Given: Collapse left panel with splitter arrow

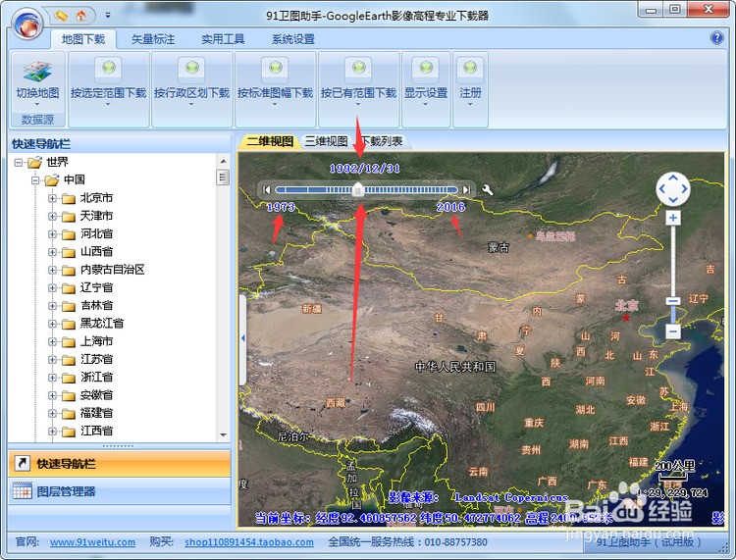Looking at the screenshot, I should (242, 338).
